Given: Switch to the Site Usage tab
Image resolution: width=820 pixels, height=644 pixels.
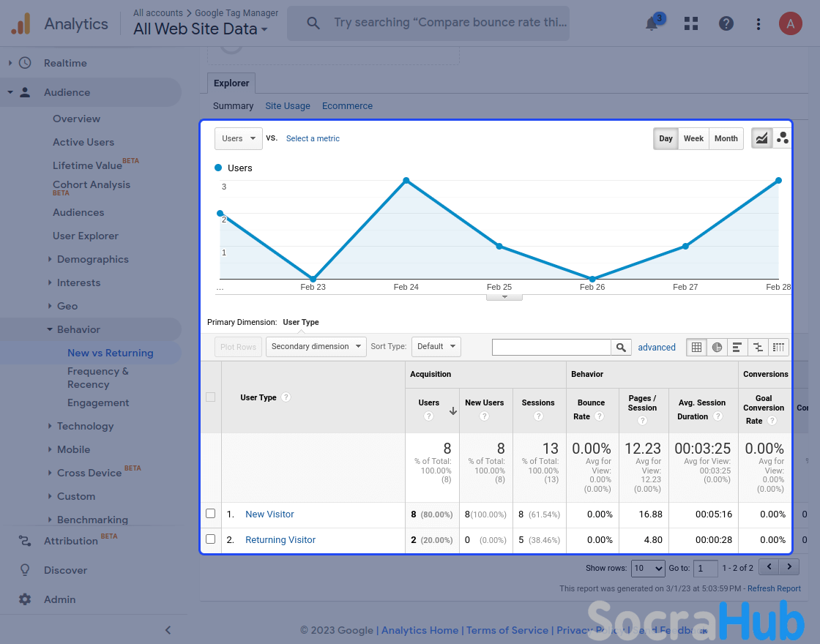Looking at the screenshot, I should tap(288, 106).
